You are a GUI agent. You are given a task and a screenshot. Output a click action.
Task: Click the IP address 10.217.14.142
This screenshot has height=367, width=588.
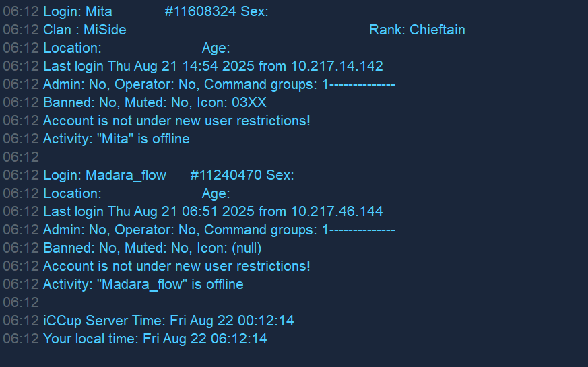tap(337, 67)
